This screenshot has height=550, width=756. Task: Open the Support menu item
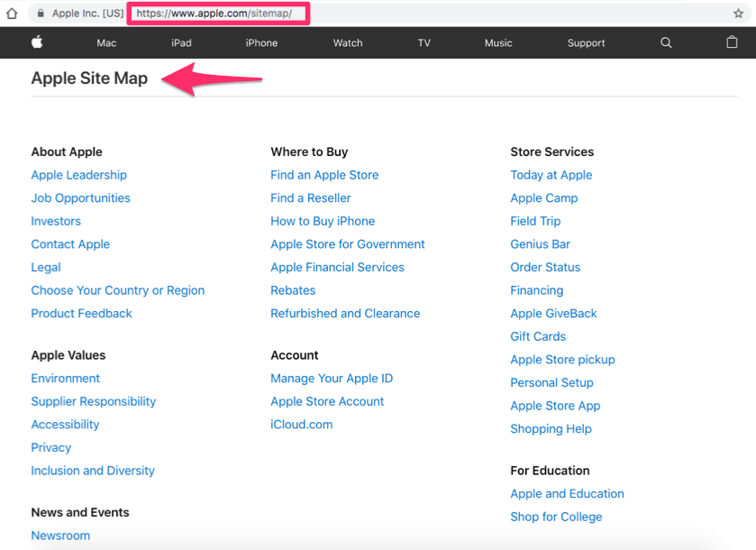pos(586,43)
